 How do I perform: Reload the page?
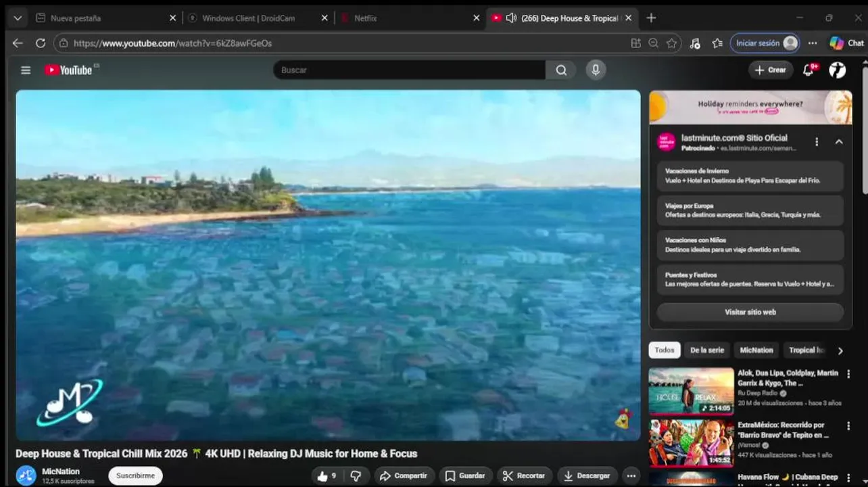(x=41, y=43)
